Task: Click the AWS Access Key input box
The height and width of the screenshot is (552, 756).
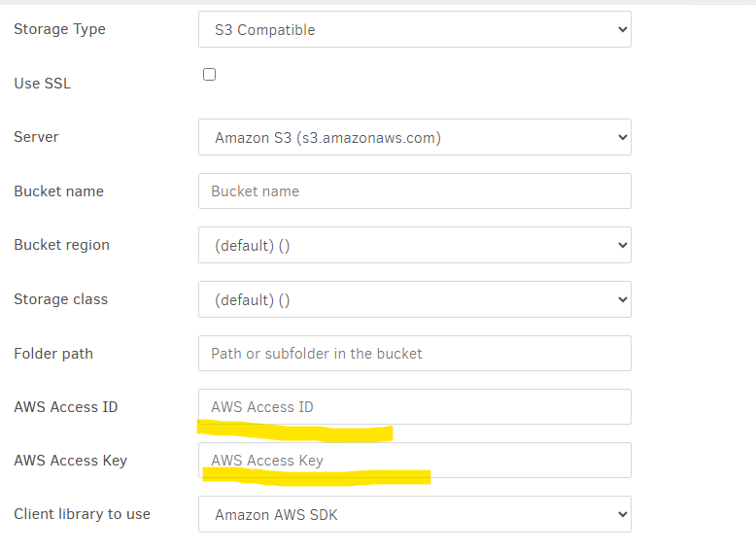Action: pos(414,461)
